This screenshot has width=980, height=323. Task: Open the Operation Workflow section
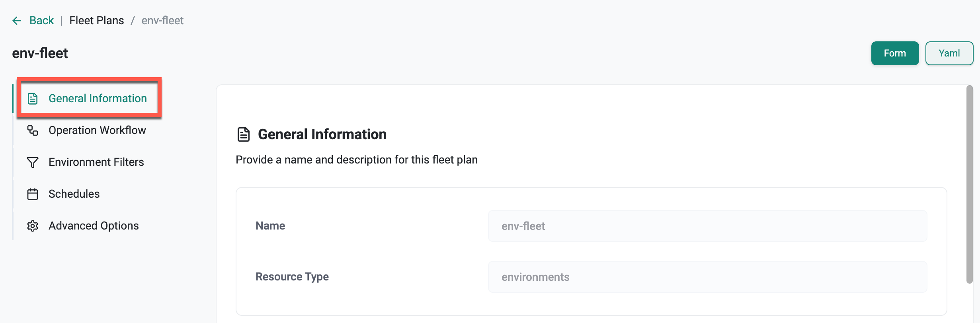pos(97,130)
